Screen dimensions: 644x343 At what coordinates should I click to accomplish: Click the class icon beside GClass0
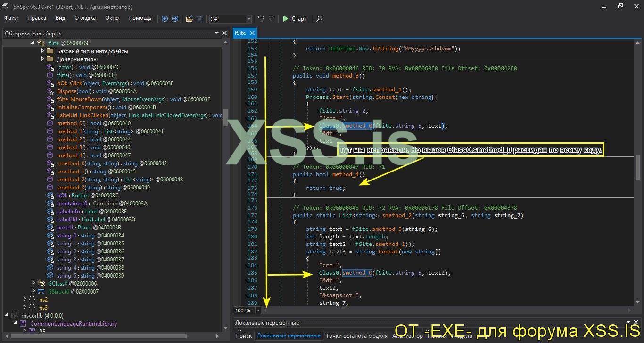click(41, 283)
